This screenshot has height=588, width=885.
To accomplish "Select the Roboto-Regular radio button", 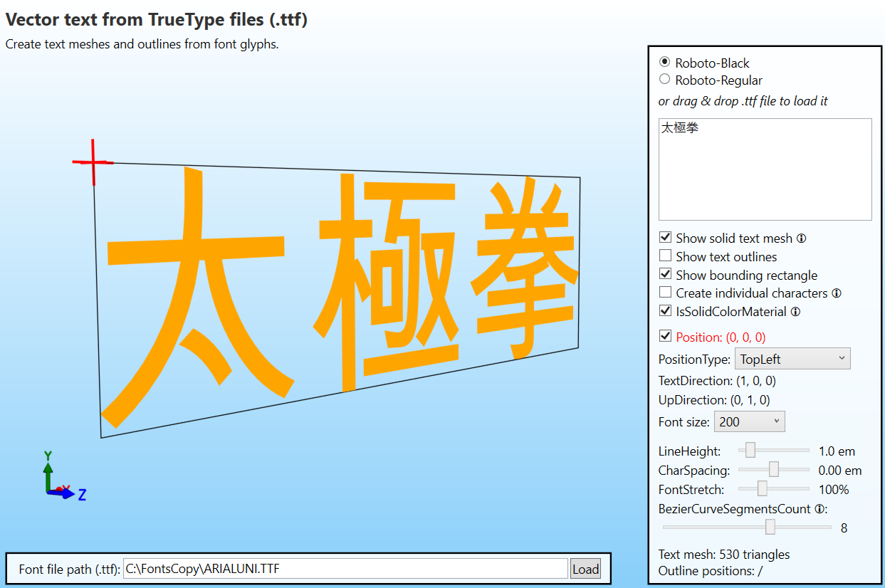I will 665,80.
